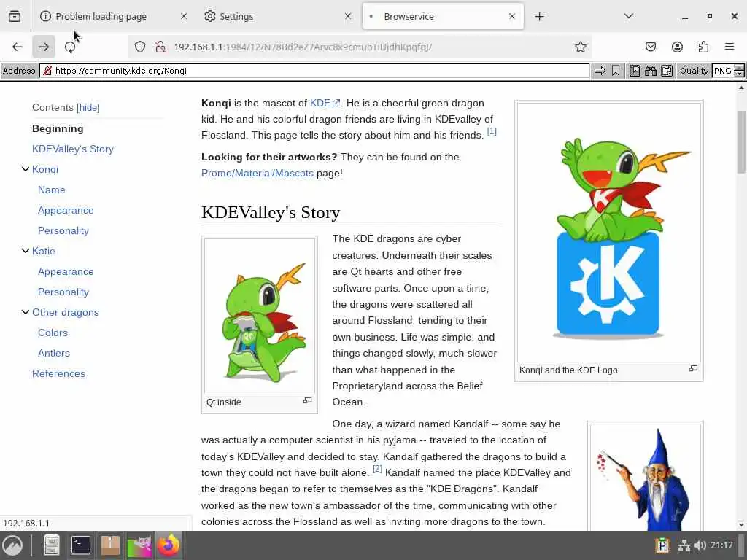Click the clipboard manager tray icon

click(662, 545)
